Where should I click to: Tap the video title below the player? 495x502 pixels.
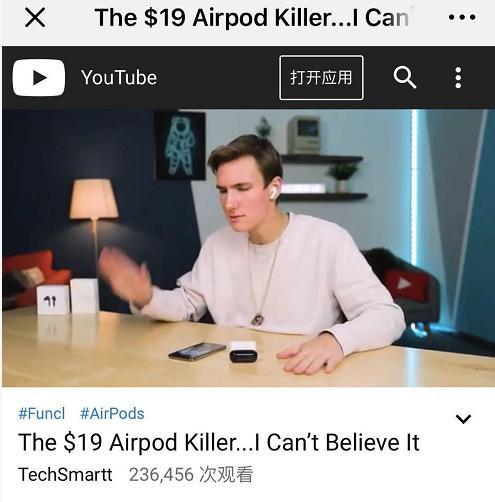pos(219,443)
